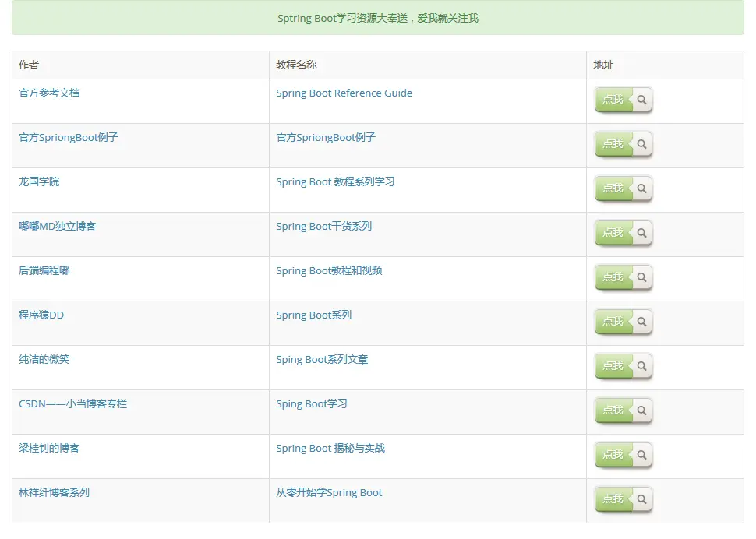
Task: Click the magnifier icon in 龙国学院 row
Action: point(641,188)
